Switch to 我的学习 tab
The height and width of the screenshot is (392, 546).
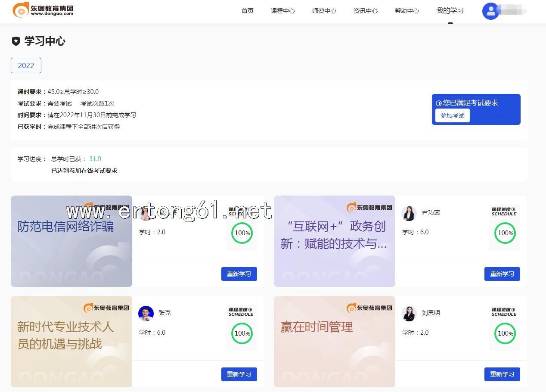tap(450, 11)
